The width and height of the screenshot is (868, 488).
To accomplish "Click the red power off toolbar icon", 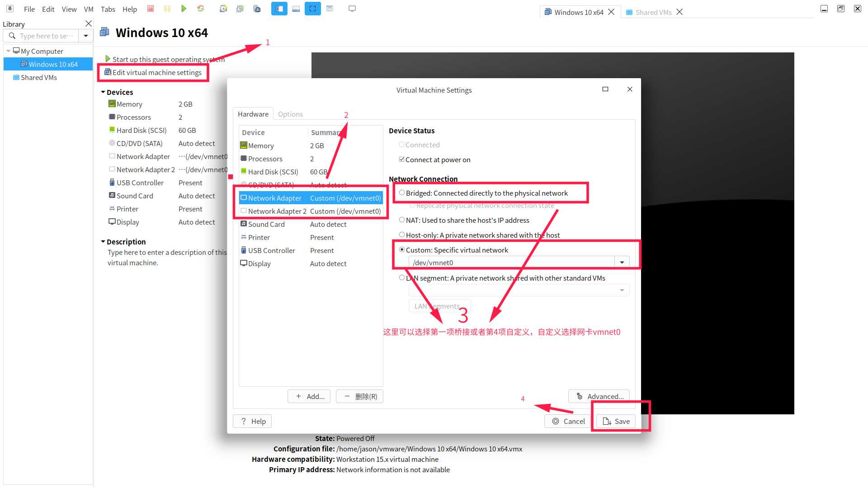I will pos(151,9).
